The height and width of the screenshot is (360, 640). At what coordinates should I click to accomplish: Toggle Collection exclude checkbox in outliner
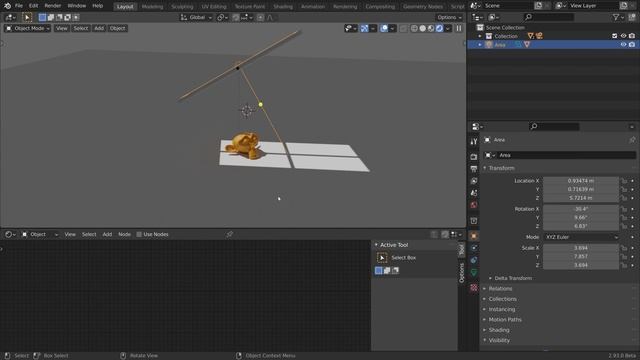(x=615, y=36)
